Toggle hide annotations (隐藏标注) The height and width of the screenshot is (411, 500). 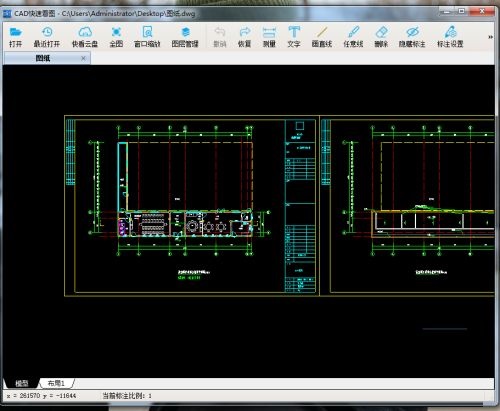(412, 37)
